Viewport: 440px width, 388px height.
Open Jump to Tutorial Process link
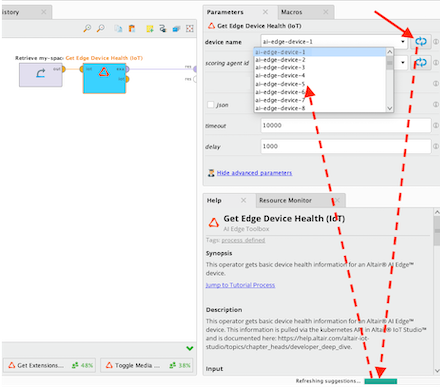click(x=240, y=285)
